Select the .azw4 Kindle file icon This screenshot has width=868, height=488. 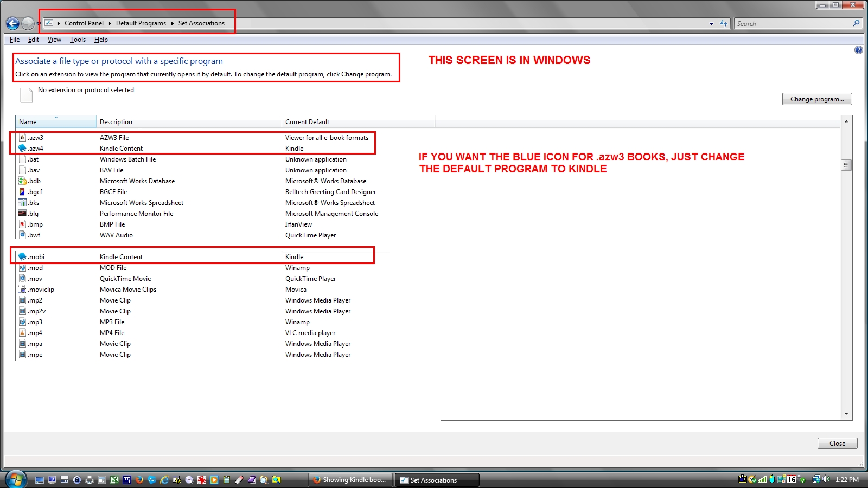coord(22,148)
